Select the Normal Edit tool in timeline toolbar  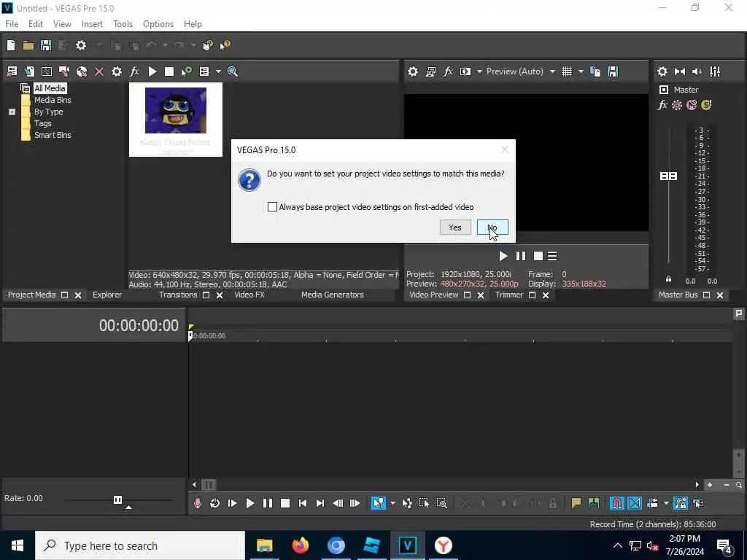pyautogui.click(x=379, y=503)
